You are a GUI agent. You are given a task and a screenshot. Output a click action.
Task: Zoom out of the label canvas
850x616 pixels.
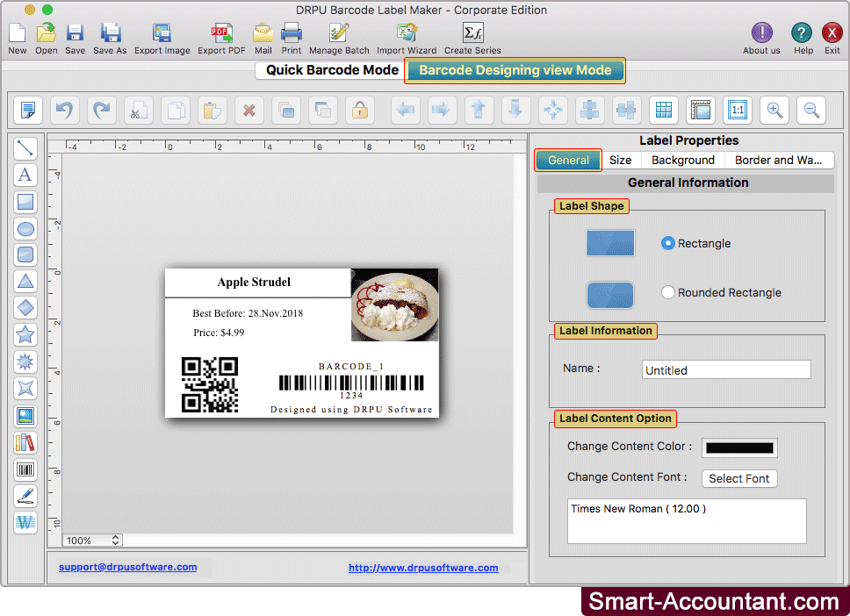click(x=811, y=111)
